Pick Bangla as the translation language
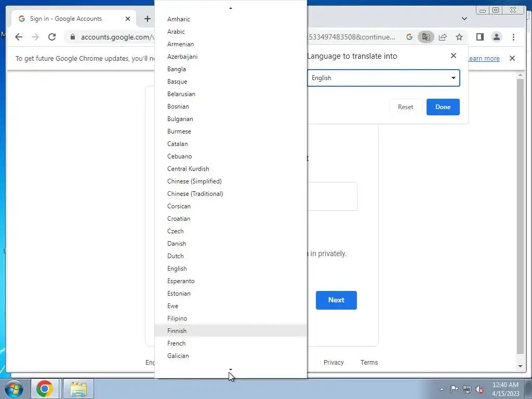The image size is (532, 399). (x=231, y=69)
